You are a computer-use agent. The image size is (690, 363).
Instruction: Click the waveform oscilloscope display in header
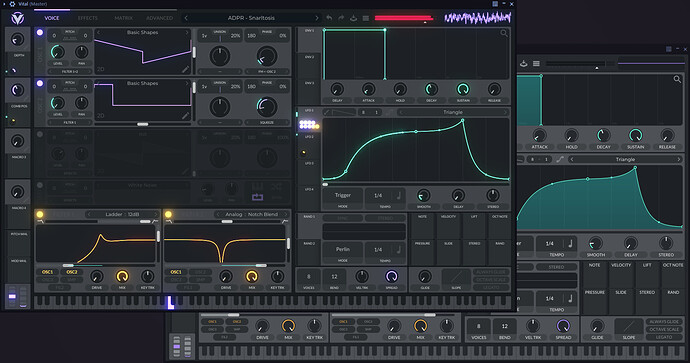(478, 18)
